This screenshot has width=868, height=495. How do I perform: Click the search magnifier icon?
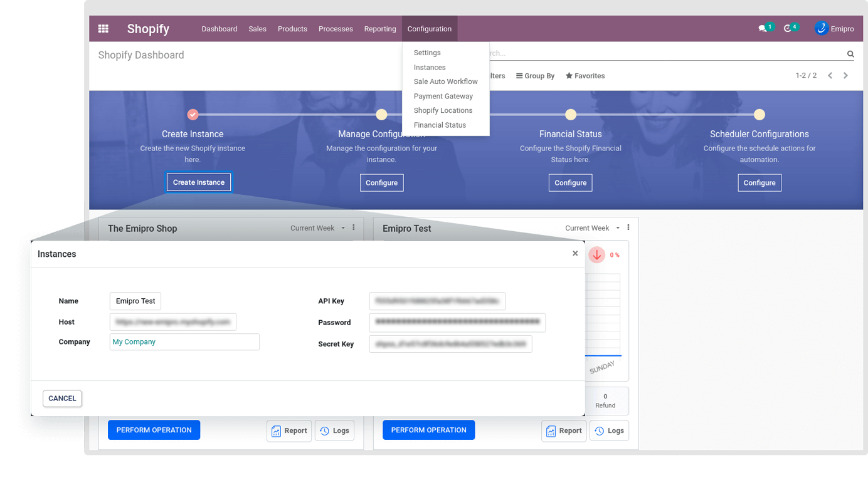tap(850, 55)
